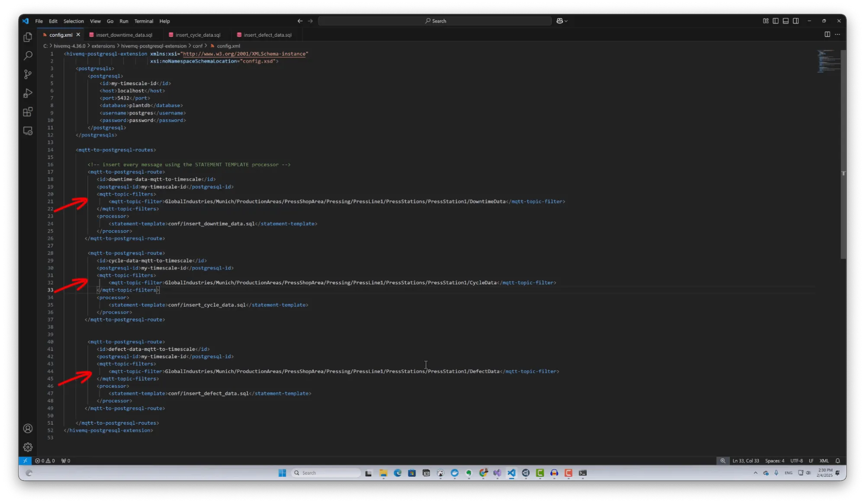865x504 pixels.
Task: Click the extensions breadcrumb
Action: [103, 46]
